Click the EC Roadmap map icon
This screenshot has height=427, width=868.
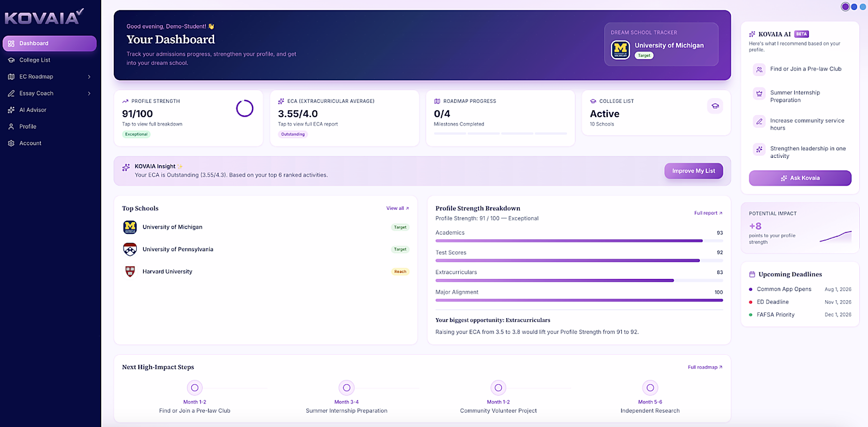[x=11, y=76]
